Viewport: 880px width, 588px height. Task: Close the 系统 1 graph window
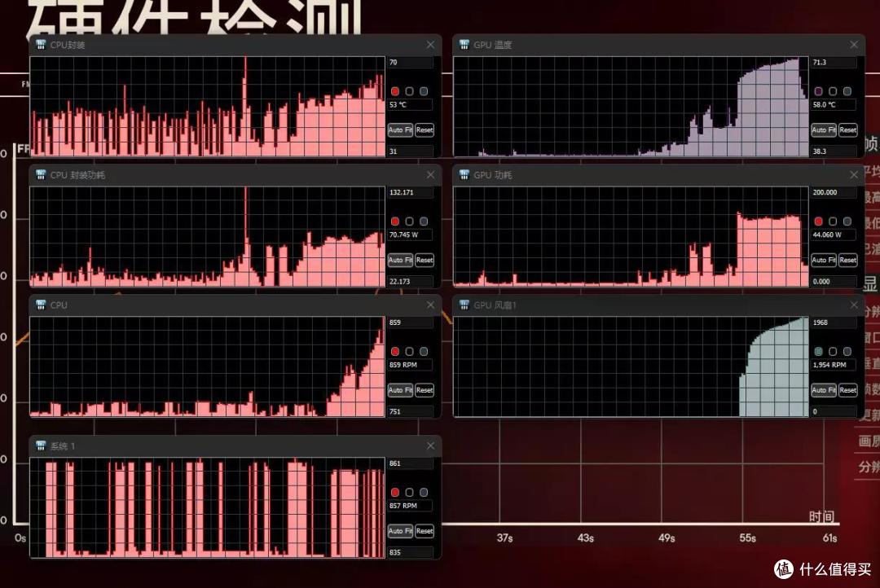point(430,446)
